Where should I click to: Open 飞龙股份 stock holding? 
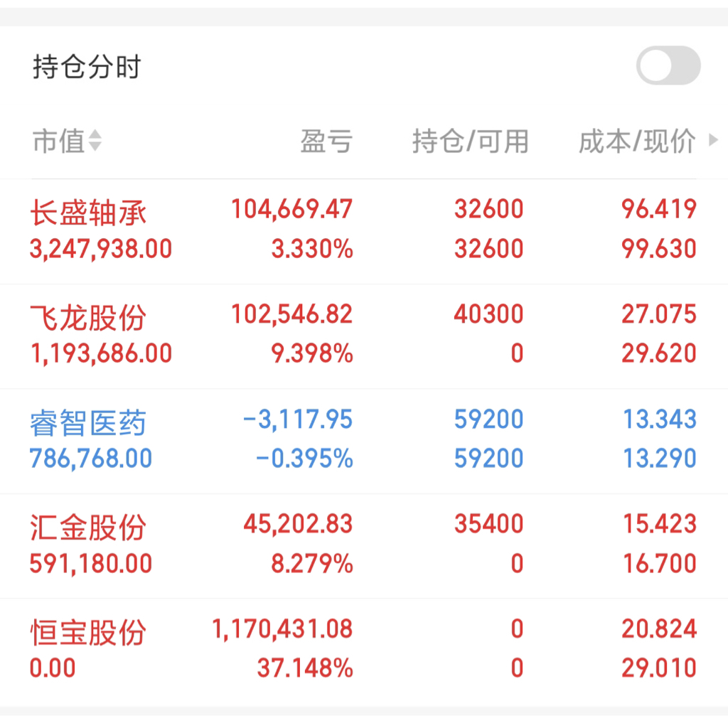coord(364,336)
